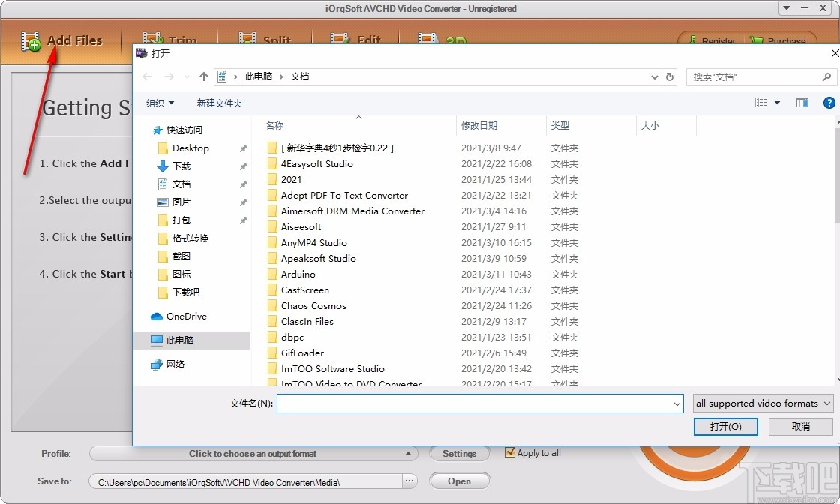Click the 打开 button

[725, 426]
